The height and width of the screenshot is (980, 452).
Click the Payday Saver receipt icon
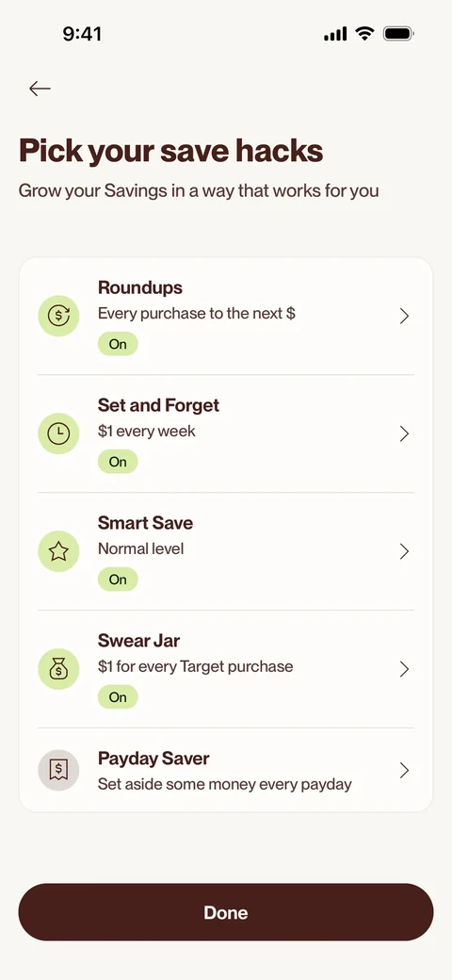[58, 770]
